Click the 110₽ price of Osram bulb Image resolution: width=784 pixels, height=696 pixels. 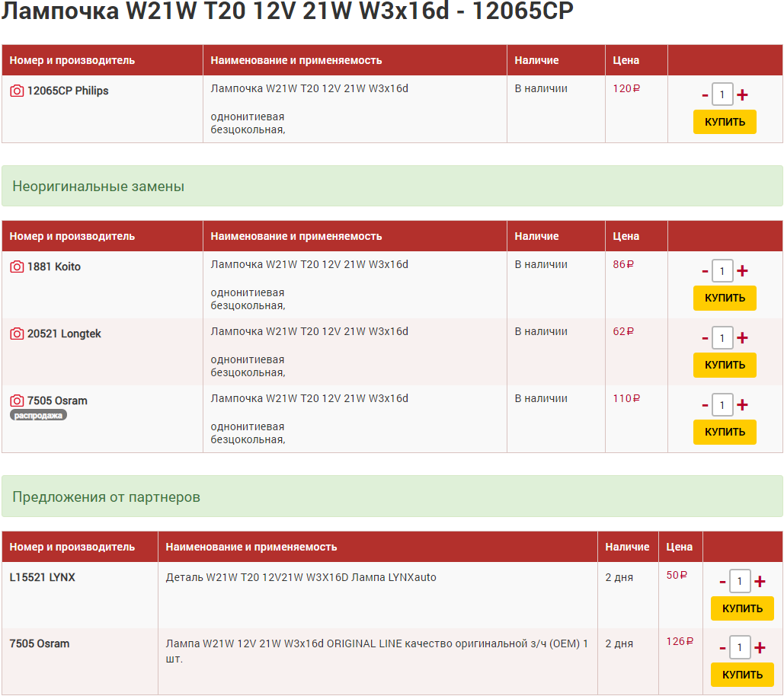[626, 398]
